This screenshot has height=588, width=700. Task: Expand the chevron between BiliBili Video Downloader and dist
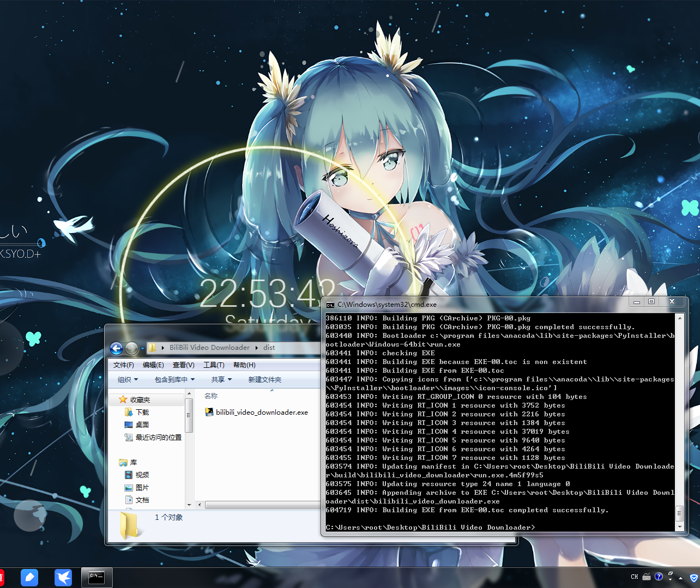click(257, 348)
